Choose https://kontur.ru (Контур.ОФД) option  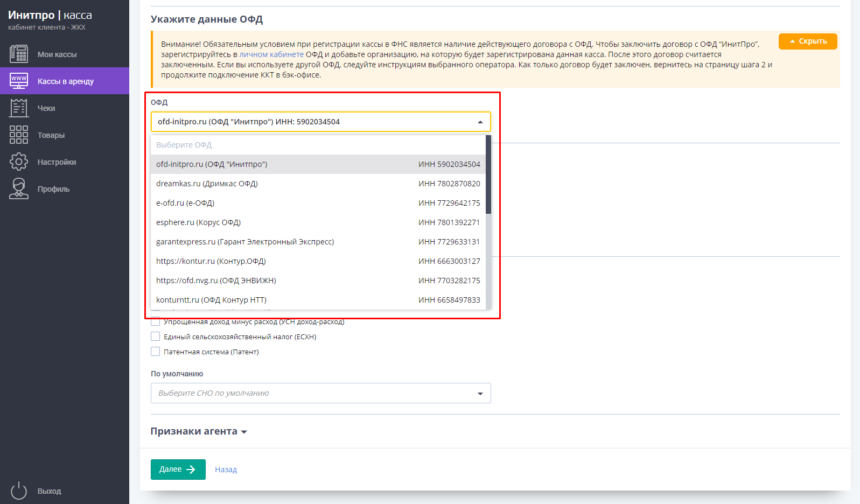coord(318,261)
